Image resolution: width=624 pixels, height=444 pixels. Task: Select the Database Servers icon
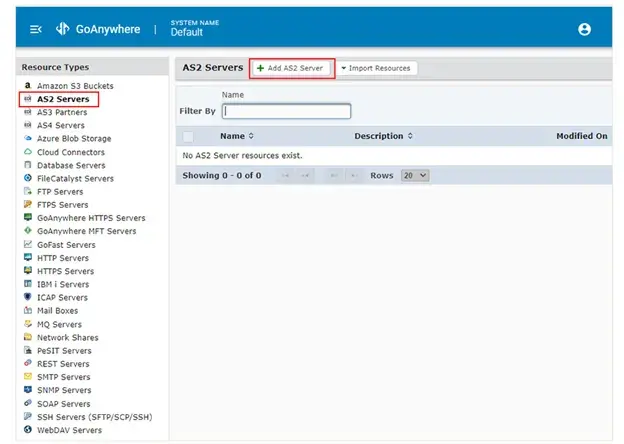(27, 165)
